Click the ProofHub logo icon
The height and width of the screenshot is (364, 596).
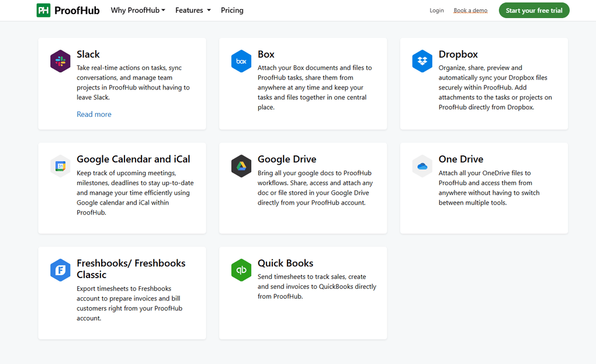coord(43,10)
